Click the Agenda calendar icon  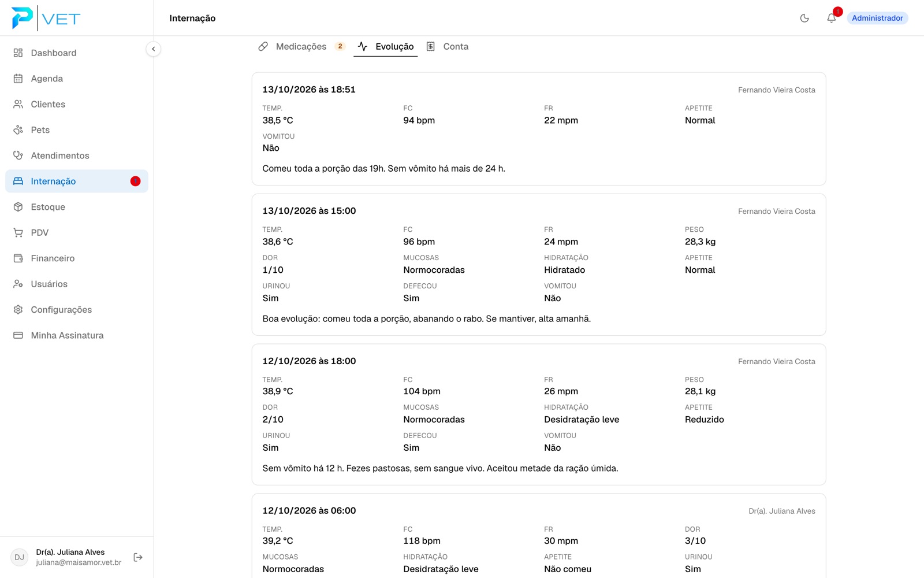coord(18,79)
